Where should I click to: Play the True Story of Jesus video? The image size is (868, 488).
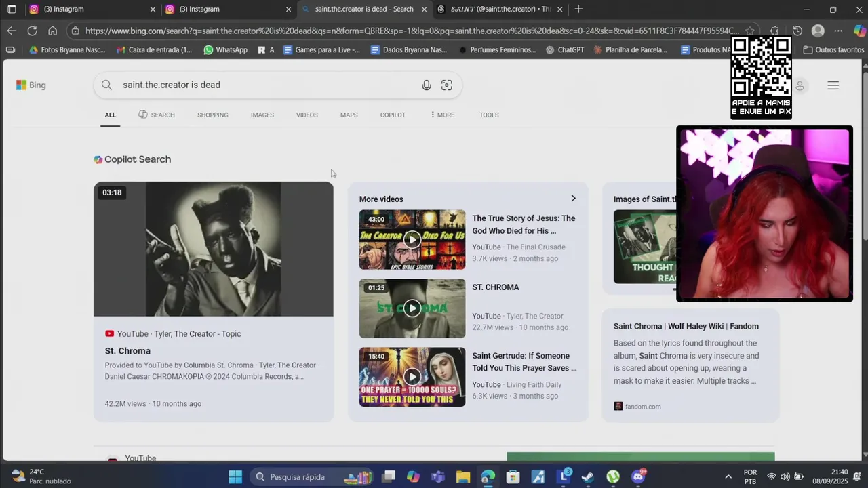(412, 239)
